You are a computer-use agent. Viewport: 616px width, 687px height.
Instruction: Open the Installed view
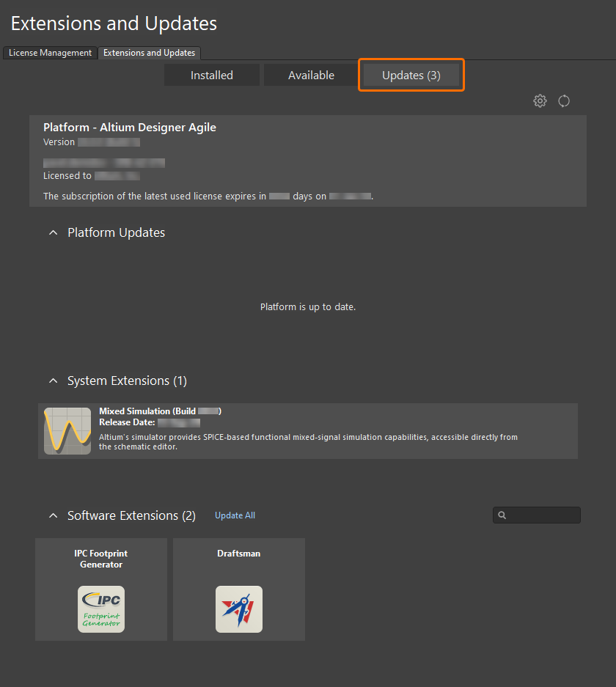212,74
